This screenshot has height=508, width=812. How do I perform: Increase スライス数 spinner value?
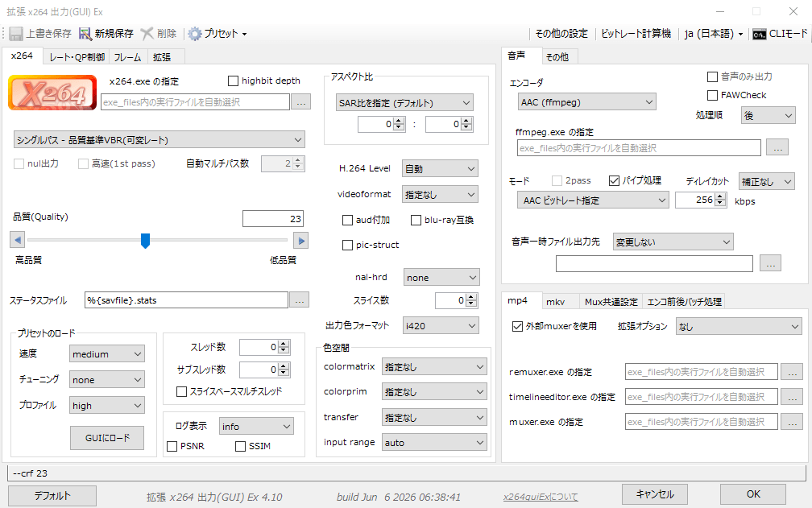pyautogui.click(x=470, y=297)
